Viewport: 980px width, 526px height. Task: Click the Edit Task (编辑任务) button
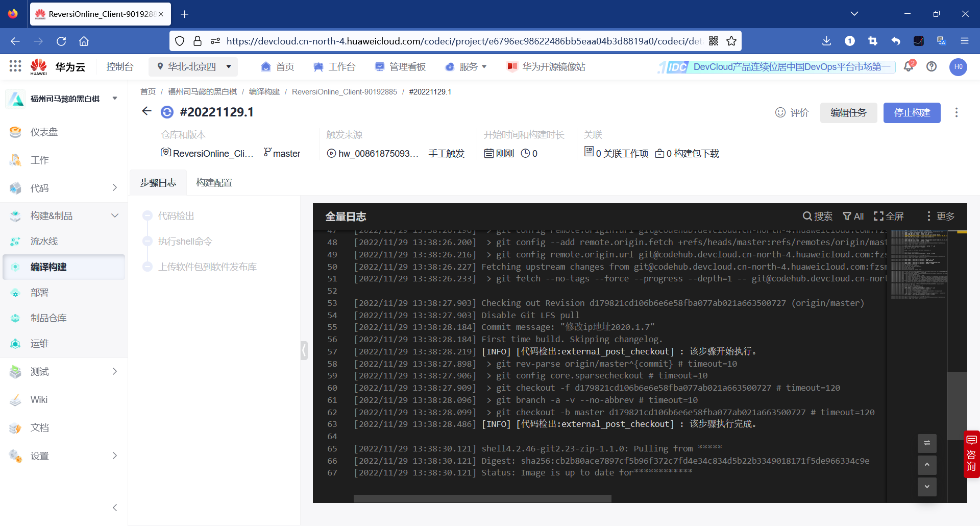[849, 112]
